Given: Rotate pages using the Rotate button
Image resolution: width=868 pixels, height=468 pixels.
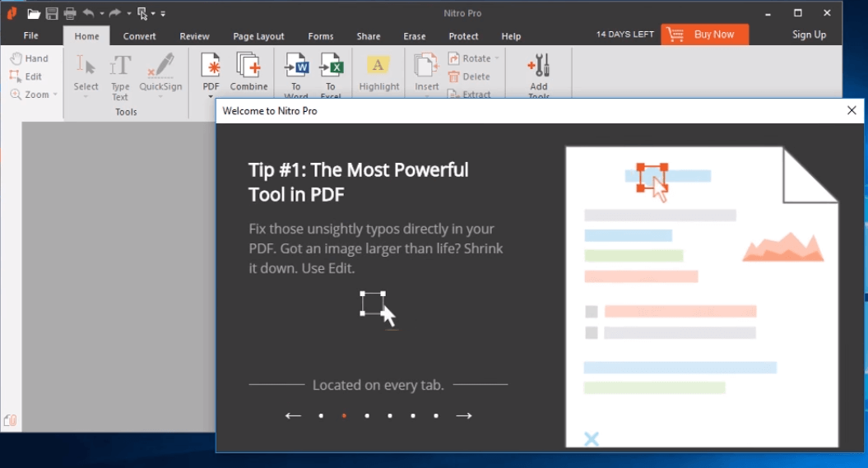Looking at the screenshot, I should pos(470,58).
